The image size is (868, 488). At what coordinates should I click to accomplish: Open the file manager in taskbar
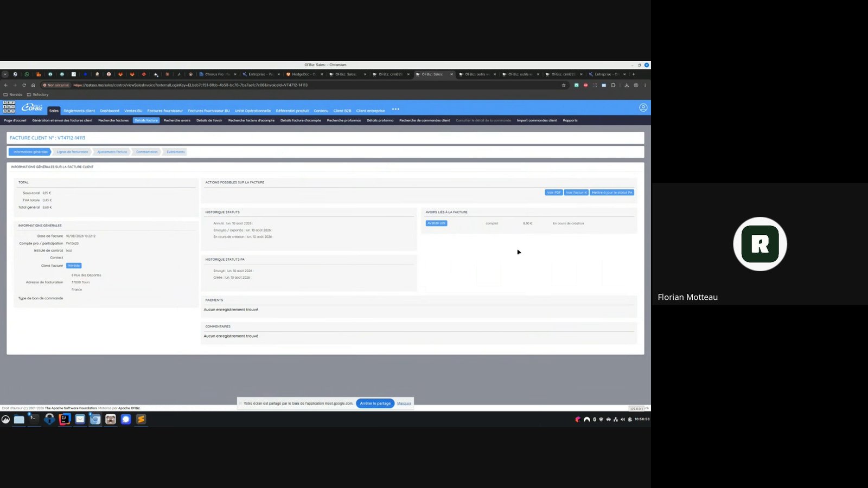tap(19, 419)
